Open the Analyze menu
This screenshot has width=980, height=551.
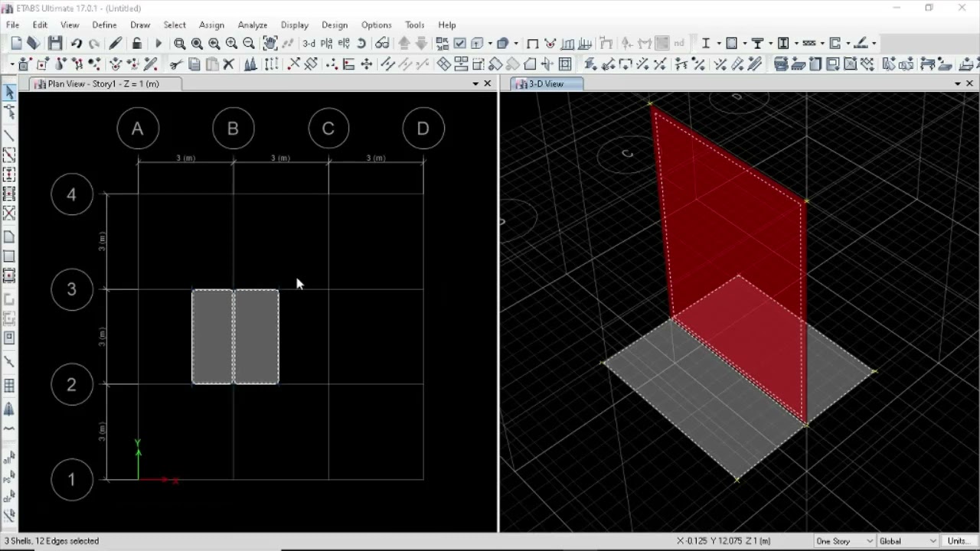click(252, 24)
